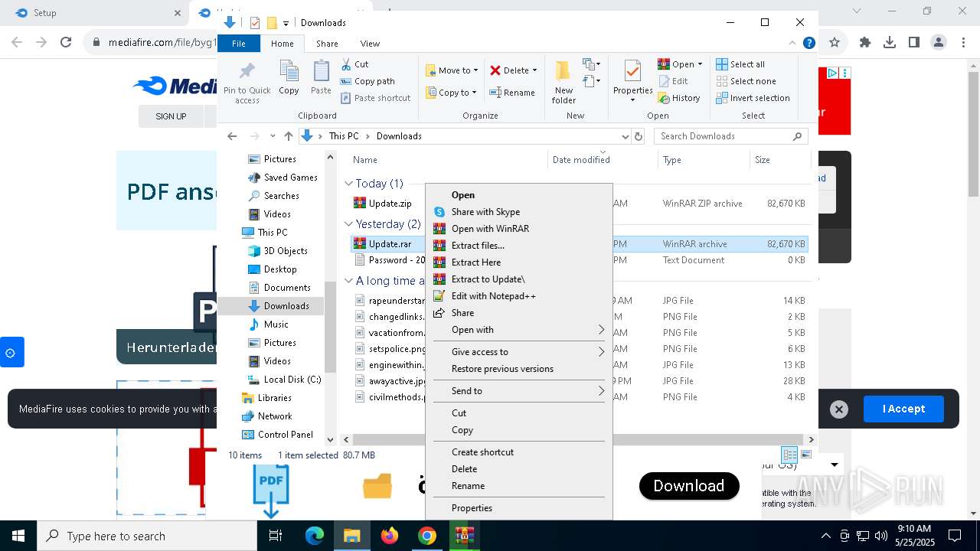
Task: Go up one folder level arrow
Action: coord(288,136)
